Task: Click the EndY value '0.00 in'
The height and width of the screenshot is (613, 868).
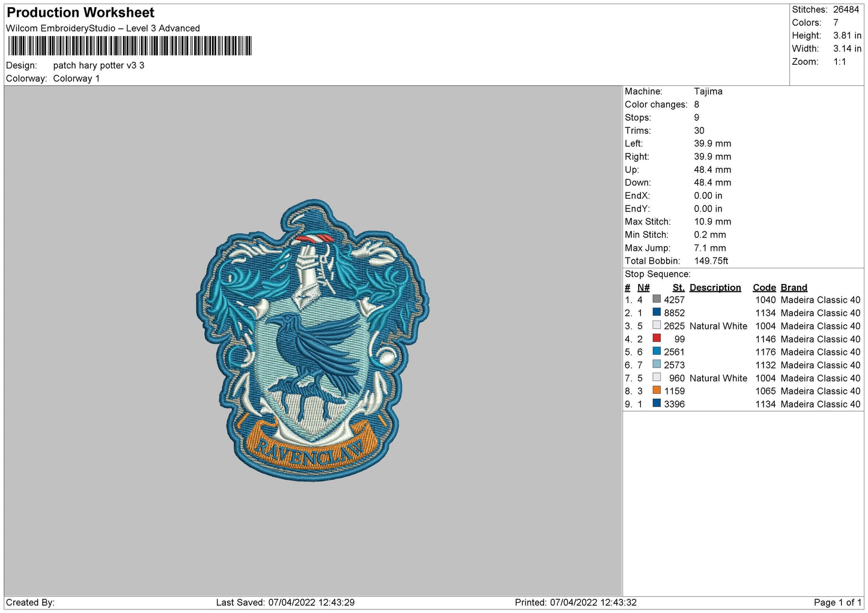Action: (708, 209)
